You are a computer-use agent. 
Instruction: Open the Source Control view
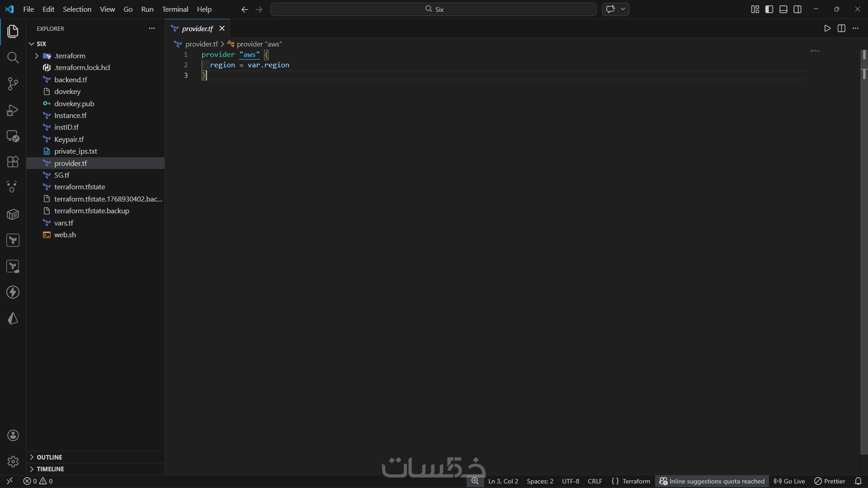13,84
